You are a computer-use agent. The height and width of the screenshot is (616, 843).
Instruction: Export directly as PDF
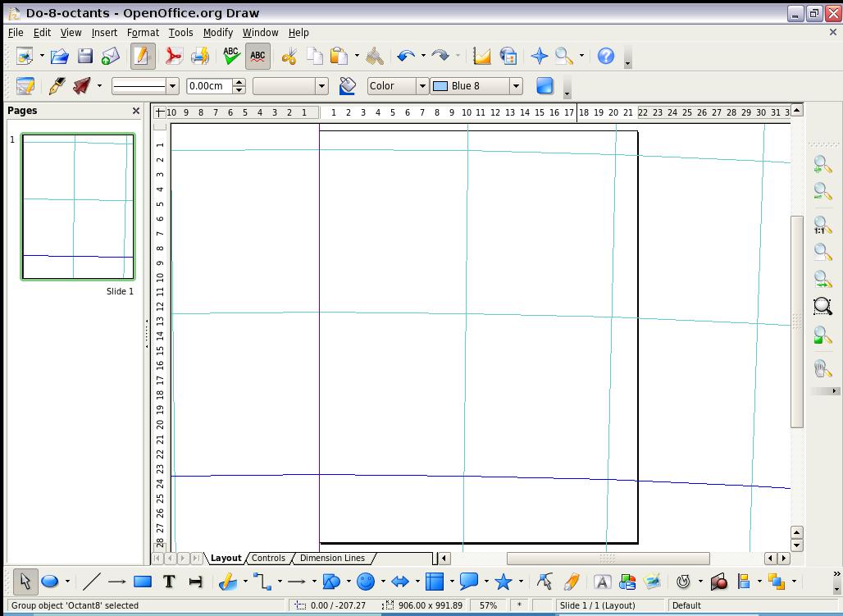[173, 56]
